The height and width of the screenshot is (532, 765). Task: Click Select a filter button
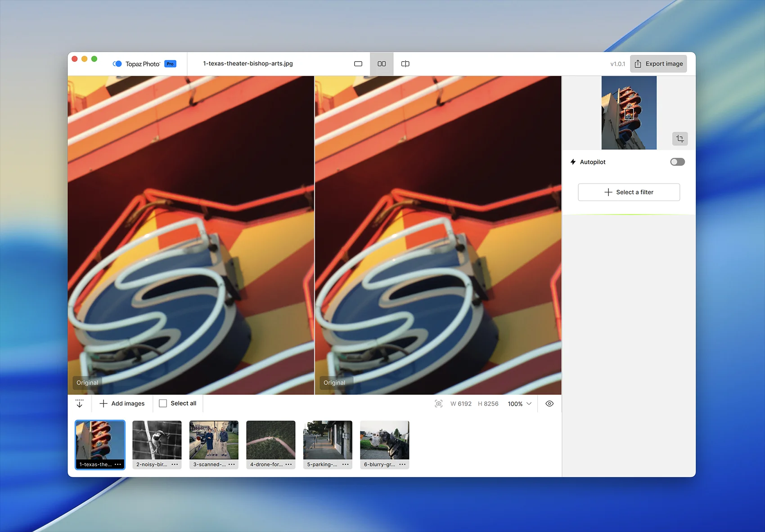click(629, 192)
